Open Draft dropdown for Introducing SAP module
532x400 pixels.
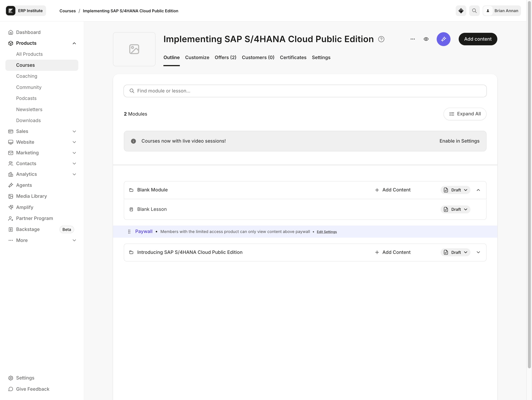point(456,252)
